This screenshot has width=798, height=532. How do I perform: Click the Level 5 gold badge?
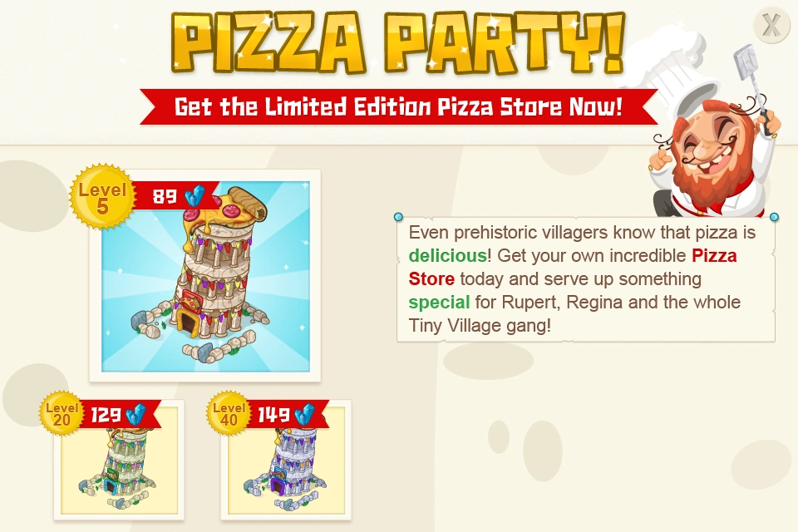(x=102, y=197)
